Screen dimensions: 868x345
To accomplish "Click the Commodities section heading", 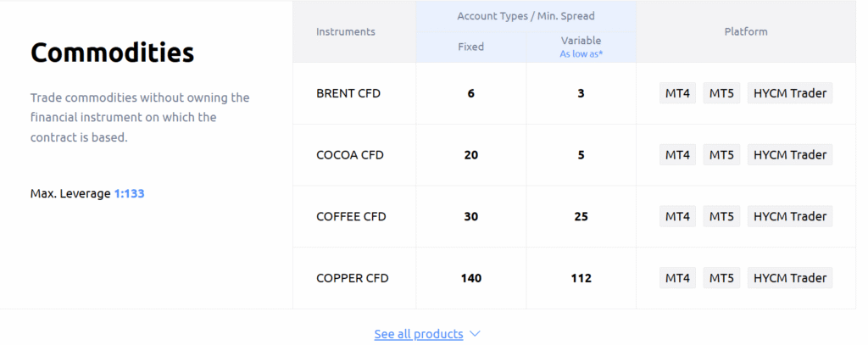I will click(x=112, y=53).
